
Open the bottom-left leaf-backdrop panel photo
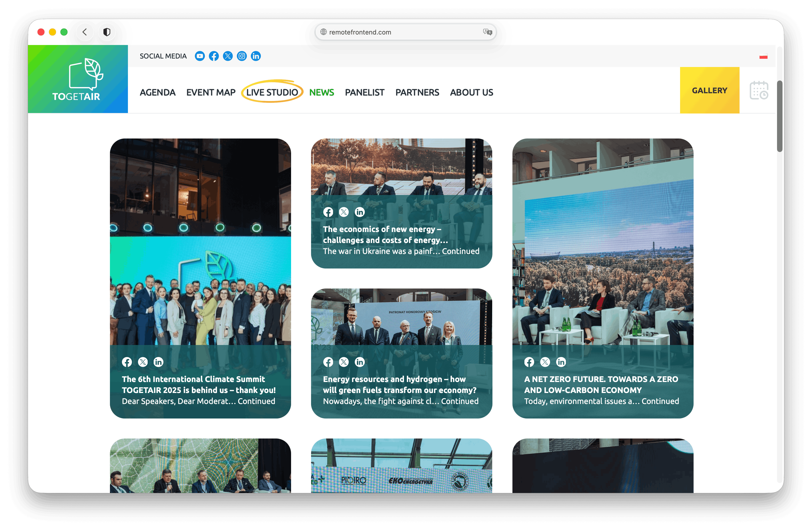200,465
